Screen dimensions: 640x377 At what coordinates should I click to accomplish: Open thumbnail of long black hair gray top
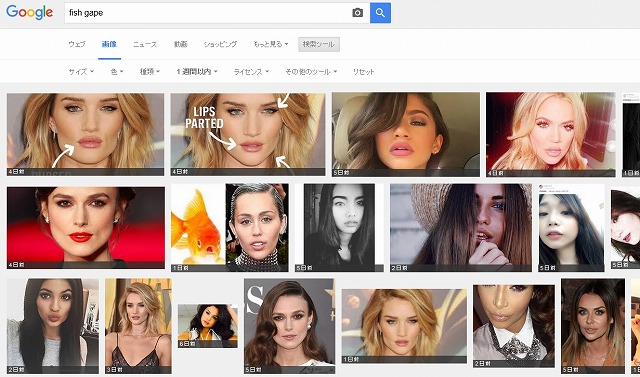tap(53, 326)
